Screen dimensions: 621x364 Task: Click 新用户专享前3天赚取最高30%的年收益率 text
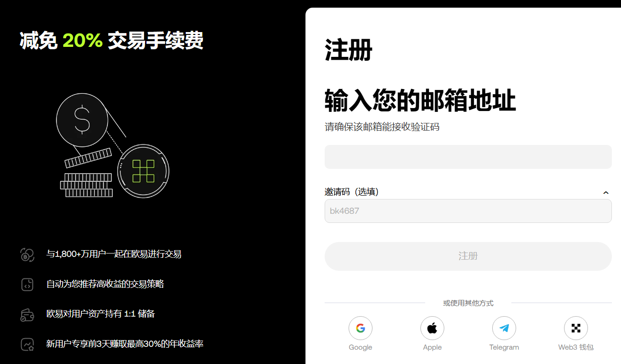pyautogui.click(x=125, y=344)
